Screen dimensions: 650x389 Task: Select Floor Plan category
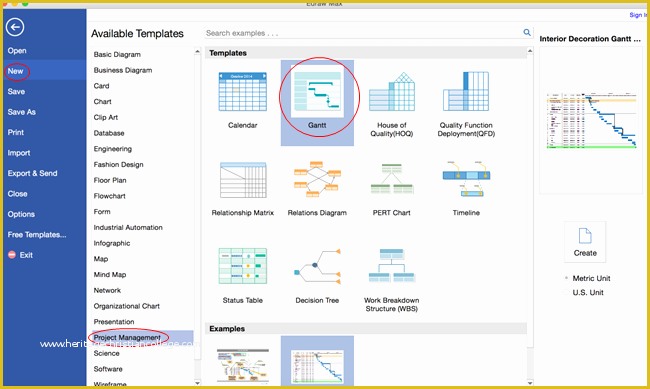(x=110, y=180)
